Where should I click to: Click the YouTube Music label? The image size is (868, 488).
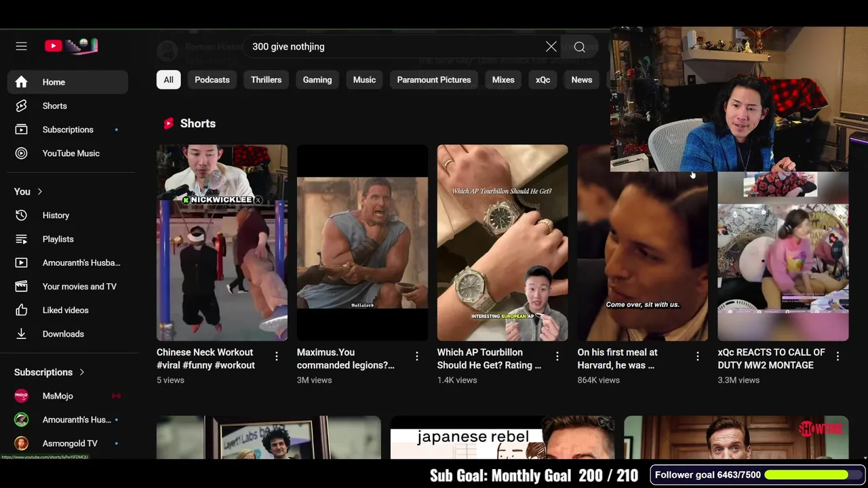pos(71,153)
